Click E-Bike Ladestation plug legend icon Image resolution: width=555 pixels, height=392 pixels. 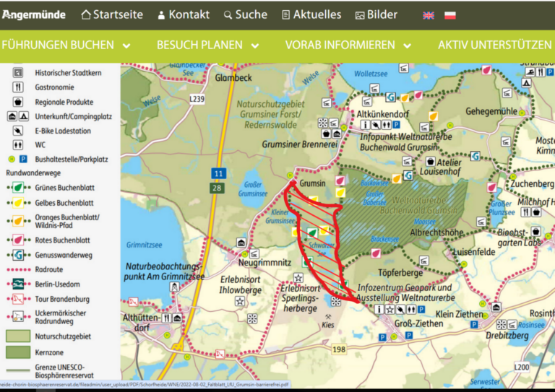click(17, 131)
